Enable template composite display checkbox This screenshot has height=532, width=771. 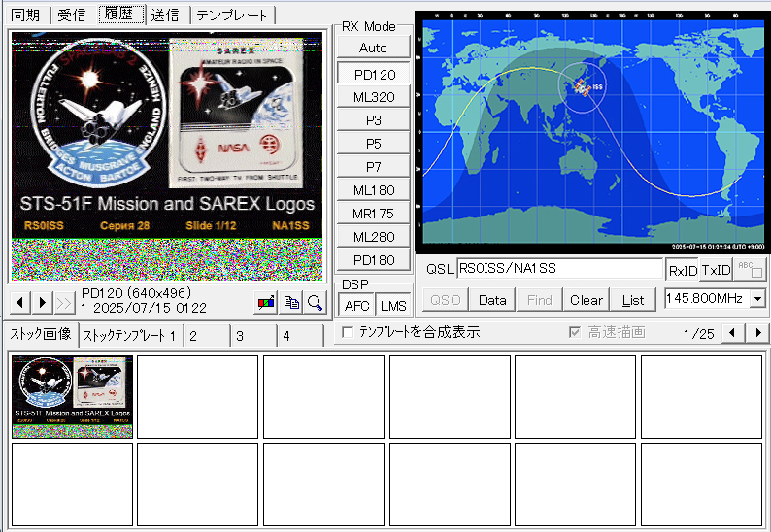pyautogui.click(x=348, y=332)
